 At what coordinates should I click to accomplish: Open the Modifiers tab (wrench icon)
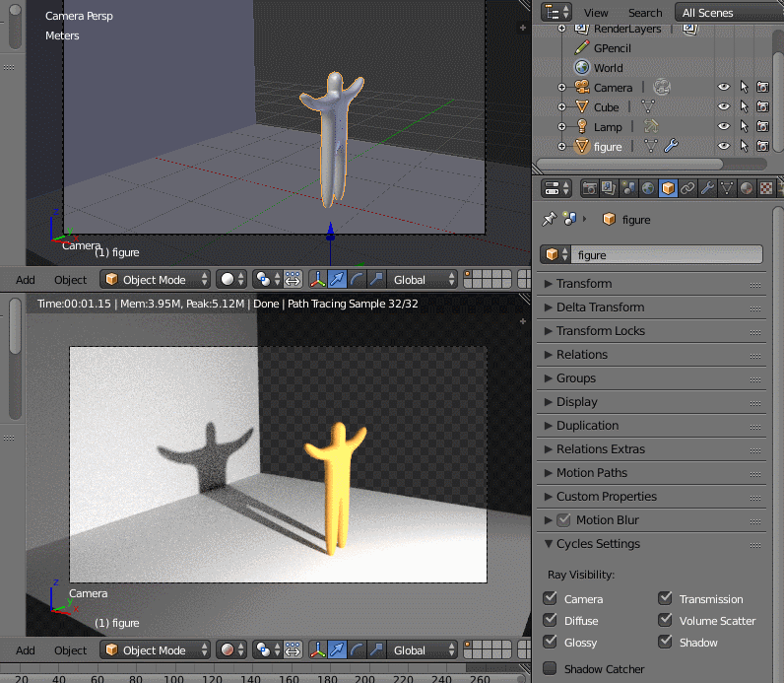click(x=707, y=188)
